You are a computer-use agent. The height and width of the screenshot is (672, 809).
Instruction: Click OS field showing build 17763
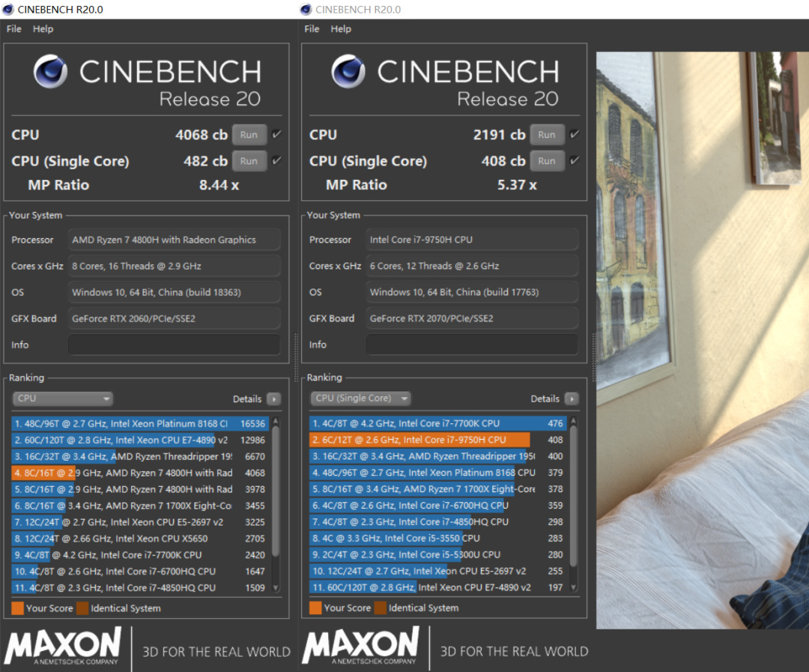tap(472, 292)
